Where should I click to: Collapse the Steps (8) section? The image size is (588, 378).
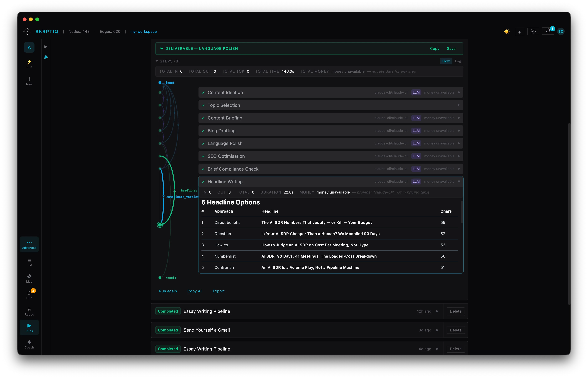click(x=168, y=61)
